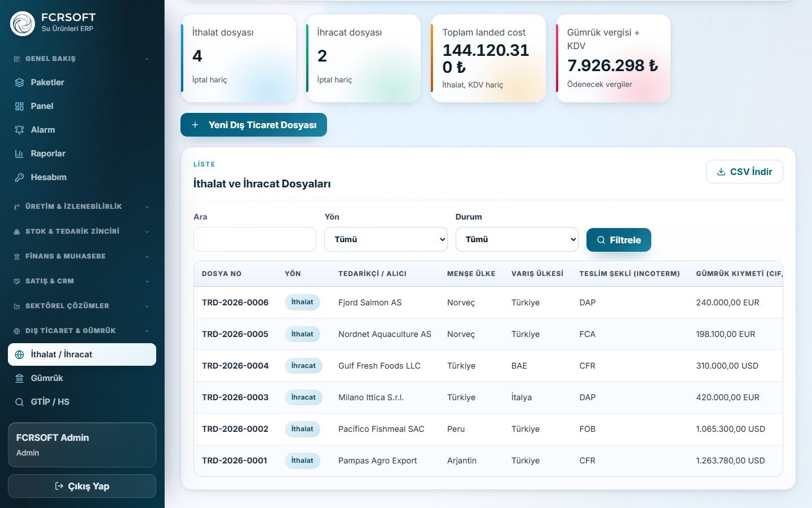The height and width of the screenshot is (508, 812).
Task: Click the Alarm bell icon
Action: (19, 130)
